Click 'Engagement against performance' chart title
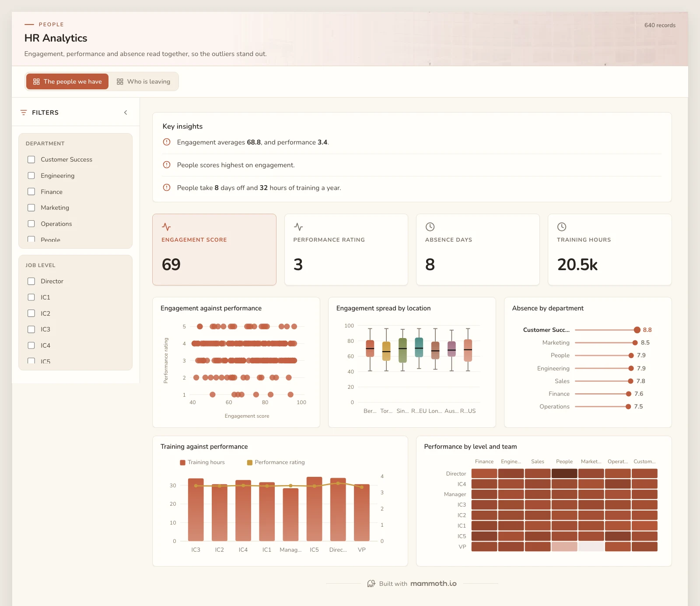Image resolution: width=700 pixels, height=606 pixels. click(x=211, y=308)
